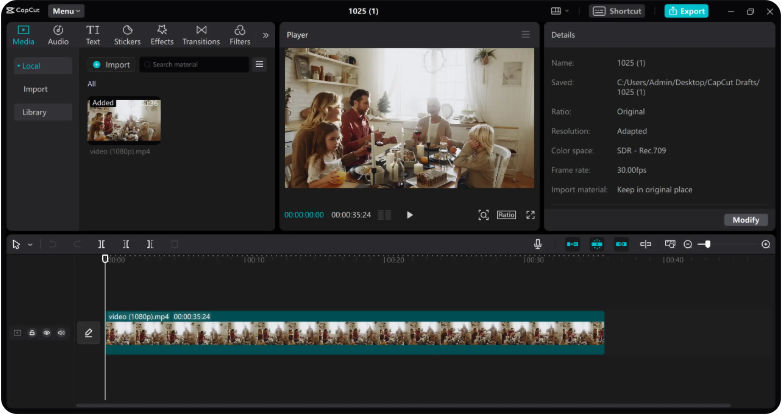Toggle main track magnet
Screen dimensions: 782x415
pos(573,244)
